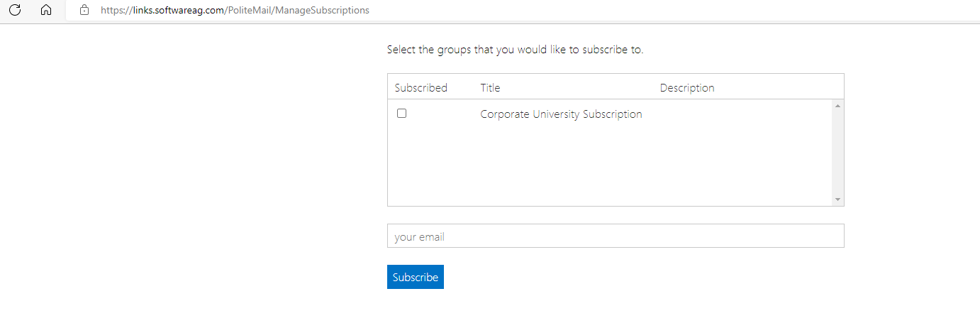The image size is (980, 328).
Task: Click the Description column header
Action: click(687, 88)
